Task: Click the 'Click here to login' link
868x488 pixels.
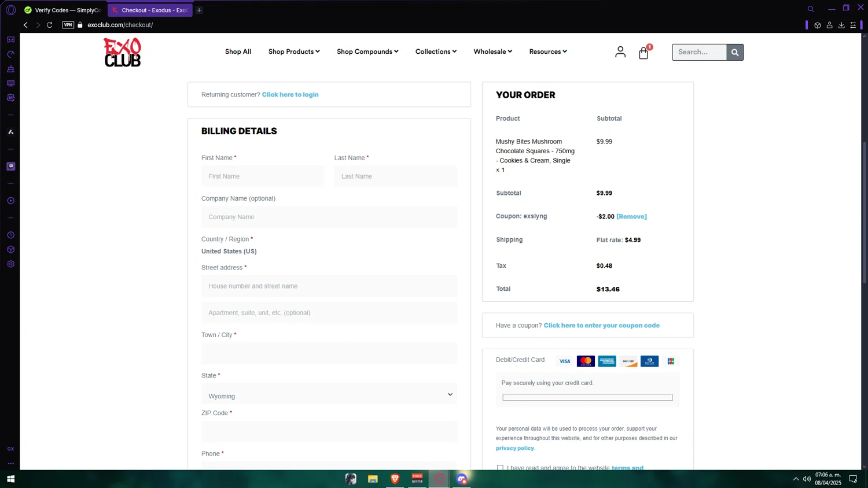Action: click(x=290, y=94)
